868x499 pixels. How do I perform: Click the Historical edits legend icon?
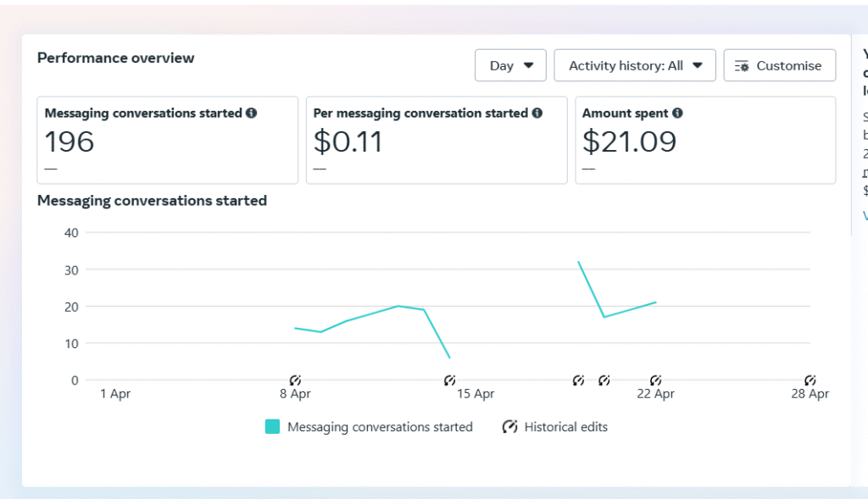coord(509,427)
